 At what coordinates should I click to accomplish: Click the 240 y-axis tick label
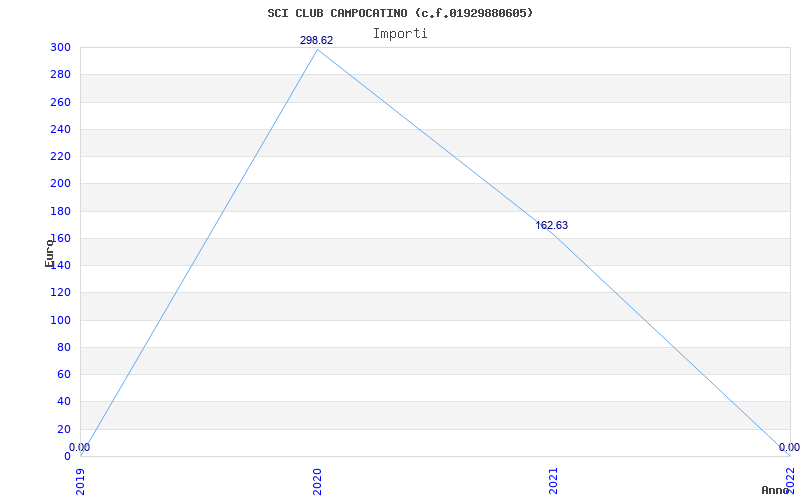click(x=61, y=129)
